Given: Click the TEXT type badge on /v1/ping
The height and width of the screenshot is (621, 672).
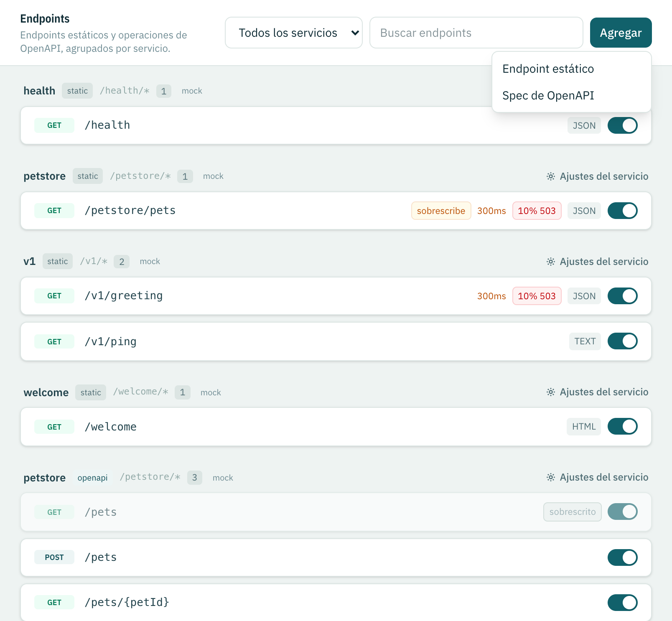Looking at the screenshot, I should point(585,341).
